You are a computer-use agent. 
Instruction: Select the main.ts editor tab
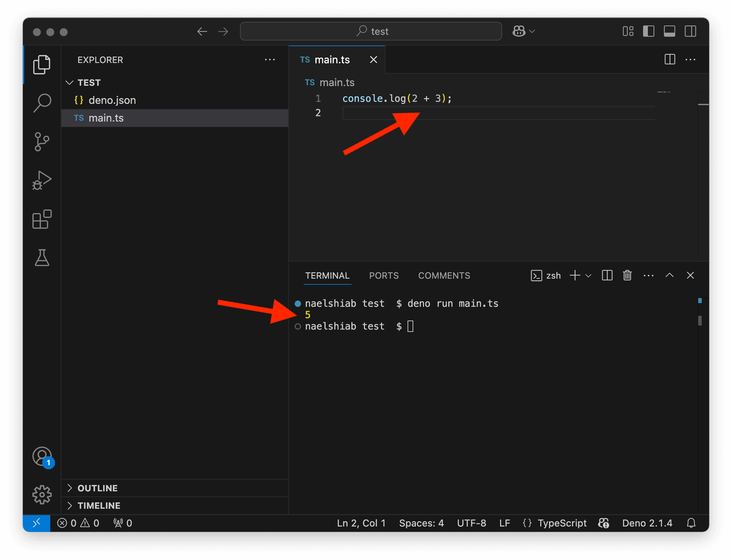(337, 60)
